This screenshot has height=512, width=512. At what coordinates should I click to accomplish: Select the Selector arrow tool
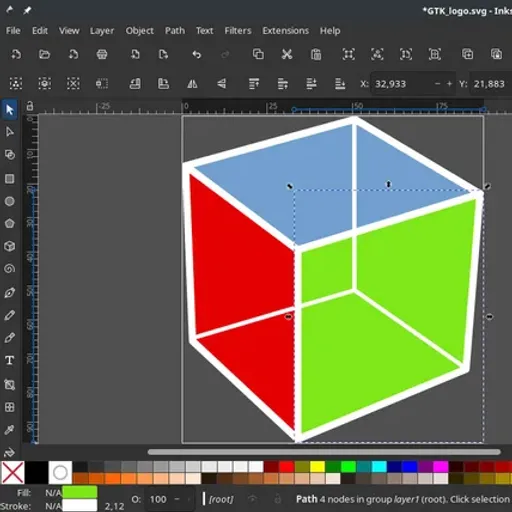10,110
